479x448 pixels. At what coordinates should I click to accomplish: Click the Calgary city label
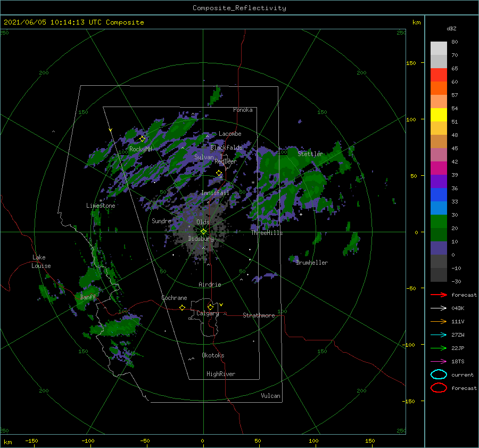point(208,313)
